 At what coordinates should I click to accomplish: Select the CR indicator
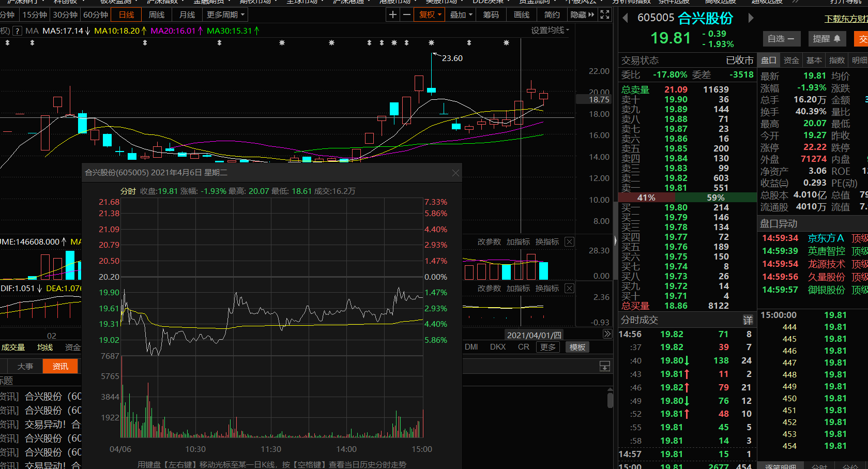click(524, 347)
